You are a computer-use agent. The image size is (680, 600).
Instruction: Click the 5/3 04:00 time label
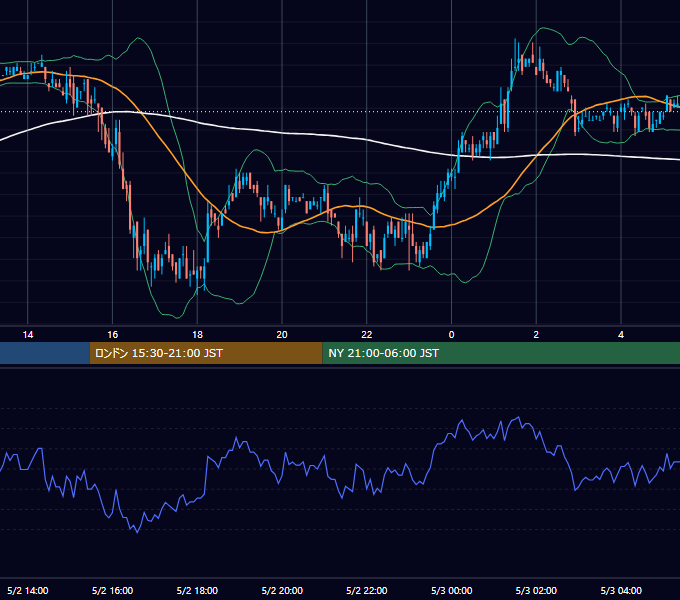pos(621,590)
